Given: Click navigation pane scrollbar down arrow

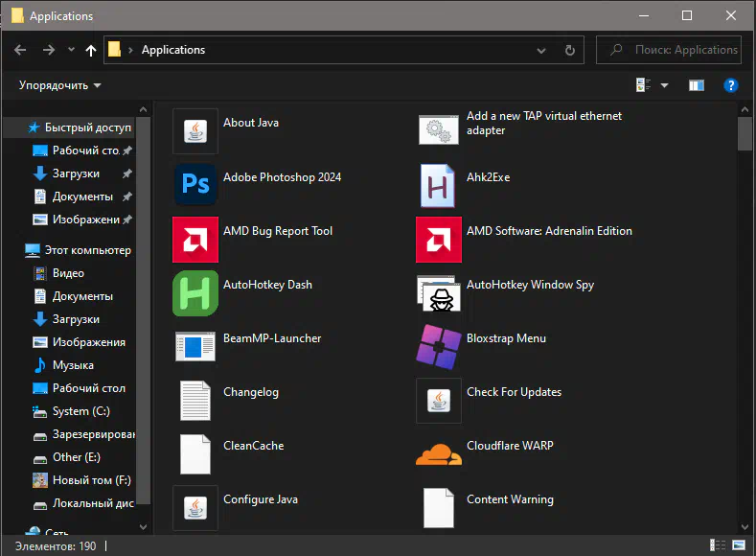Looking at the screenshot, I should pyautogui.click(x=143, y=527).
